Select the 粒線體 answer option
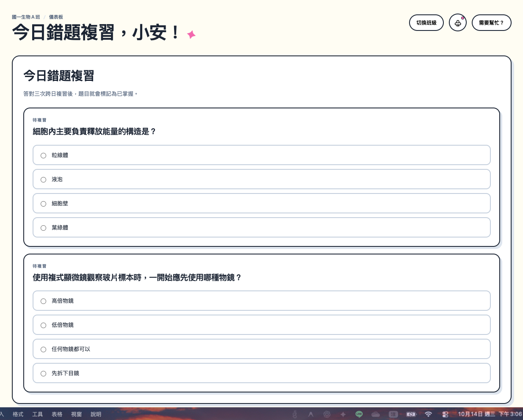 (x=262, y=155)
